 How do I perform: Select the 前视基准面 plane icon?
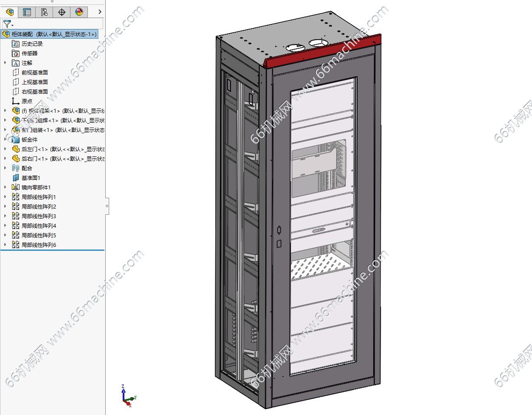click(16, 72)
